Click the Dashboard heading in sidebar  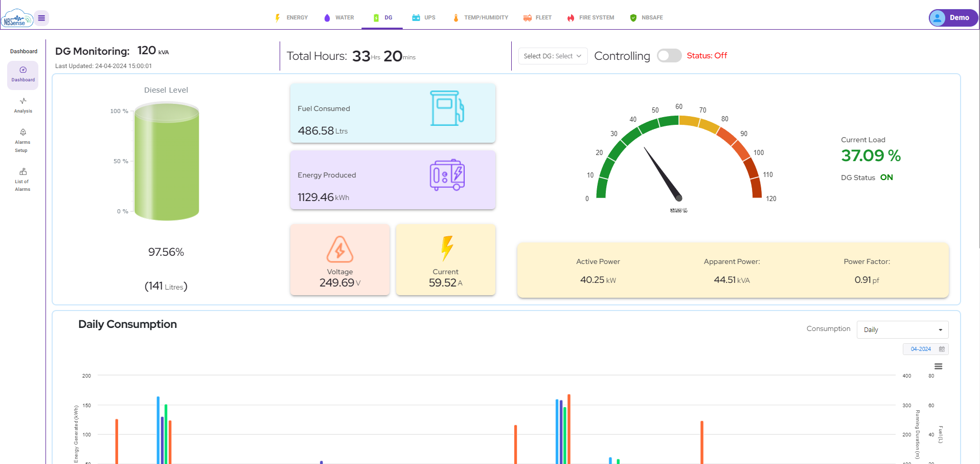24,51
